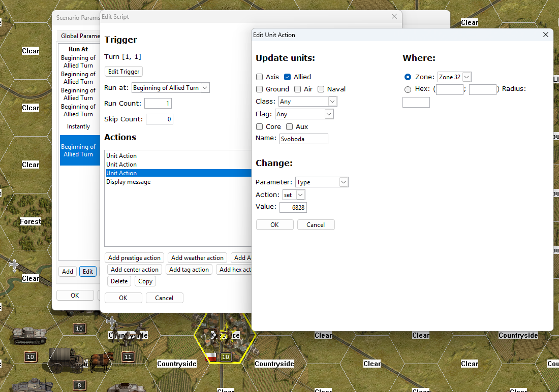Tick the Ground units checkbox
This screenshot has width=559, height=392.
pyautogui.click(x=260, y=89)
